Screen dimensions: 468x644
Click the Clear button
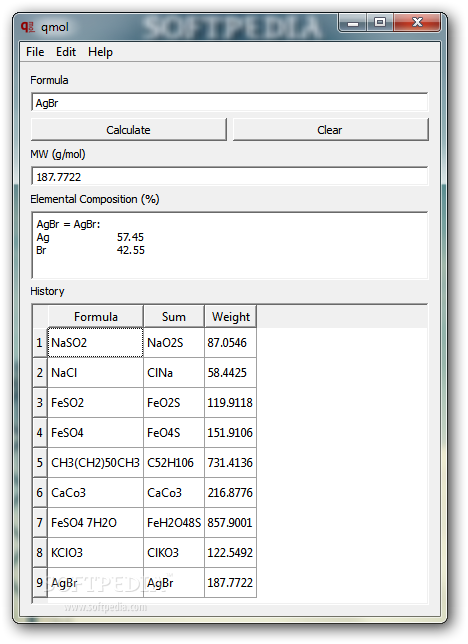pos(330,130)
